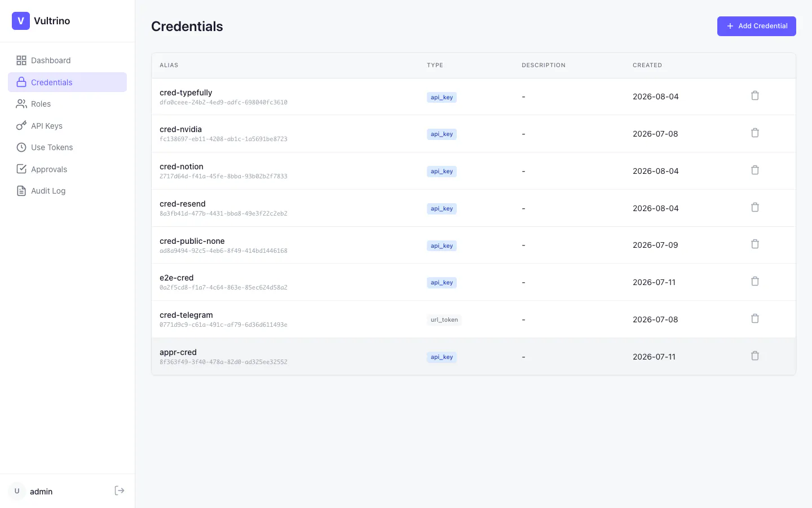
Task: Open the Roles people icon
Action: [x=21, y=104]
